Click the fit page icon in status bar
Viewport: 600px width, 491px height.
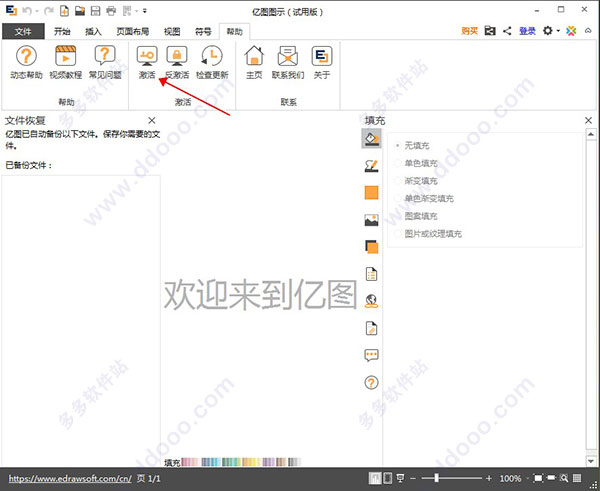pos(538,478)
